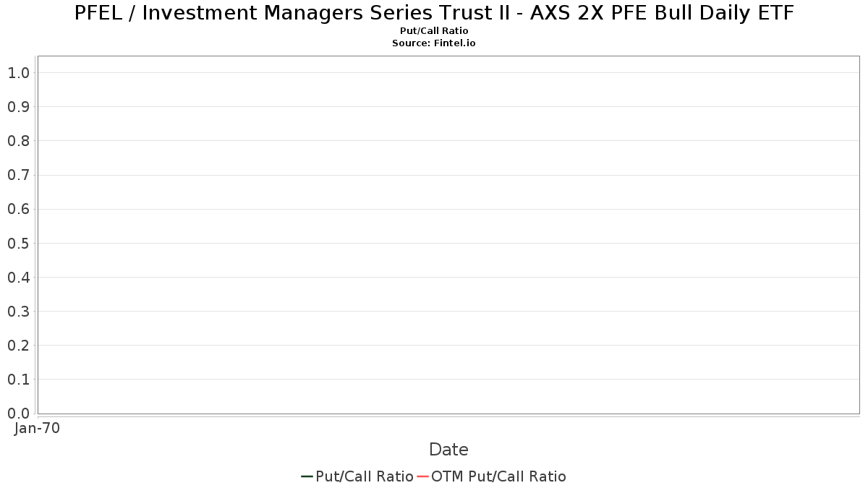Viewport: 868px width, 488px height.
Task: Open the Source: Fintel.io text
Action: 434,43
